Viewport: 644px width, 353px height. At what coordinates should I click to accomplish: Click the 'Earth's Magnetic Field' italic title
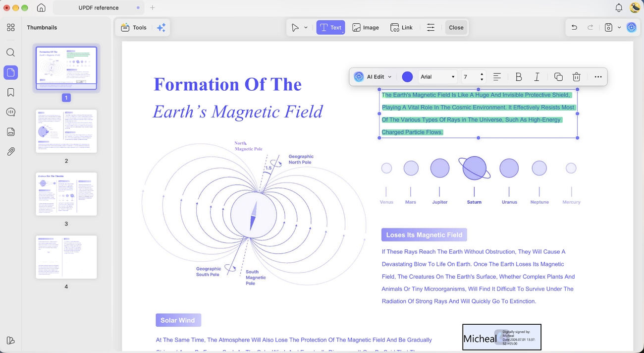(x=238, y=112)
